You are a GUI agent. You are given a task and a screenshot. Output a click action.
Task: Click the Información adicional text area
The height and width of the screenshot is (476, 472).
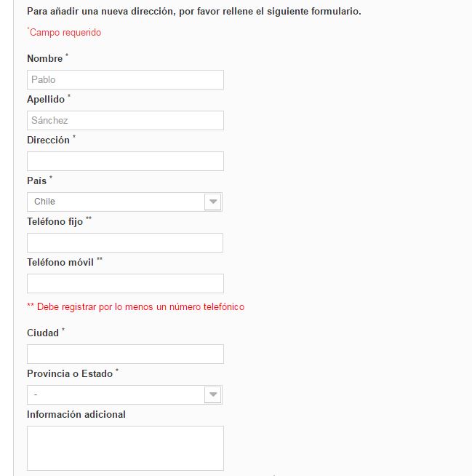coord(125,448)
